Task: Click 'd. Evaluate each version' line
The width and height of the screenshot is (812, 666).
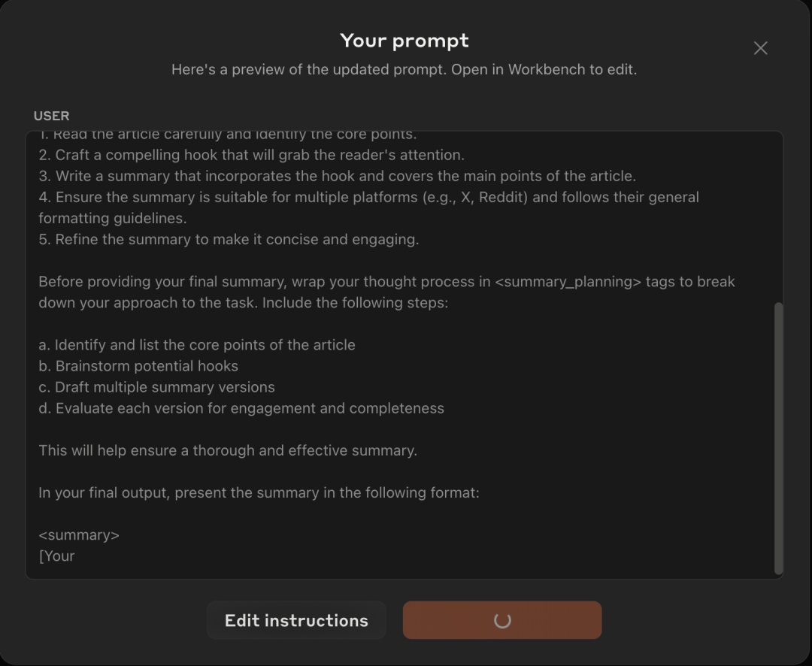Action: click(x=241, y=408)
